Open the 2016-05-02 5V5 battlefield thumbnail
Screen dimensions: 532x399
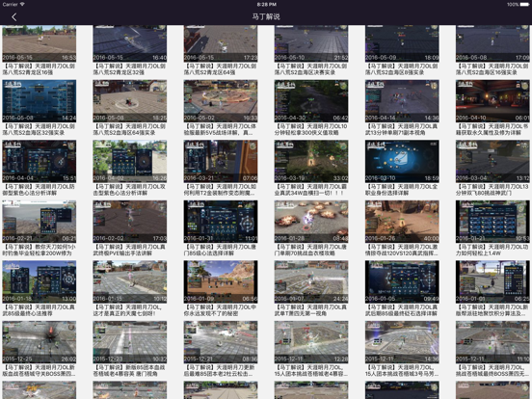click(221, 101)
